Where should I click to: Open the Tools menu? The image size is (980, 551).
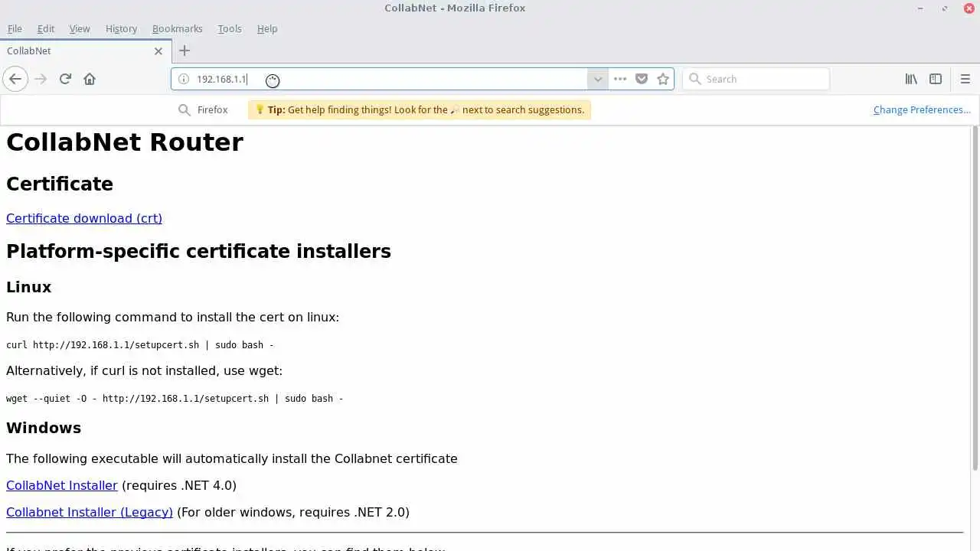pos(230,28)
